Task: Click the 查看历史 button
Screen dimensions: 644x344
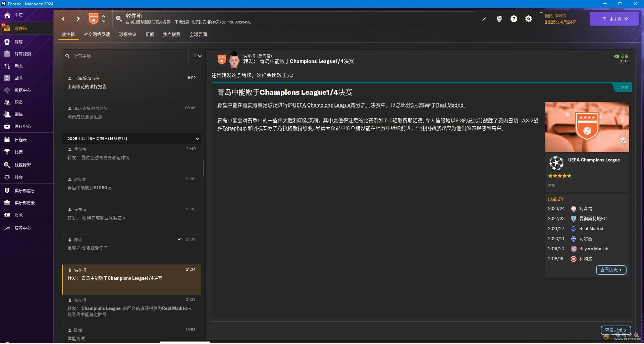Action: point(611,270)
